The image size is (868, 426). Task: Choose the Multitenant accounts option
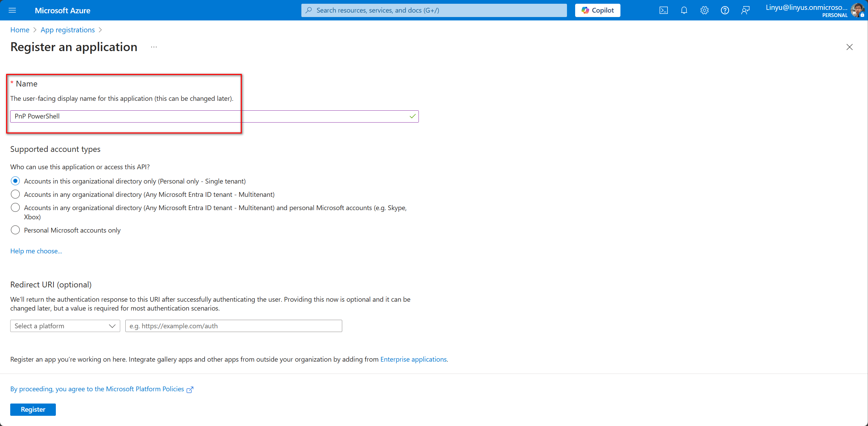pos(15,194)
